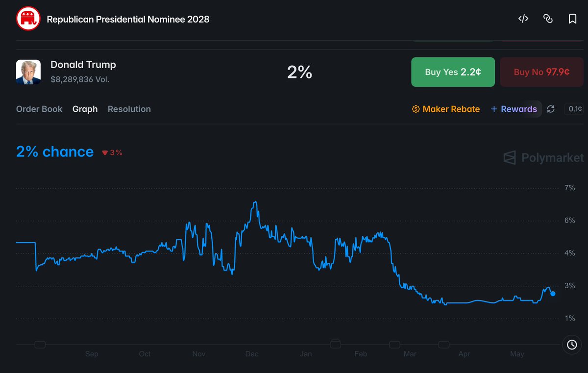Click Buy Yes 2.2¢ button

point(453,72)
